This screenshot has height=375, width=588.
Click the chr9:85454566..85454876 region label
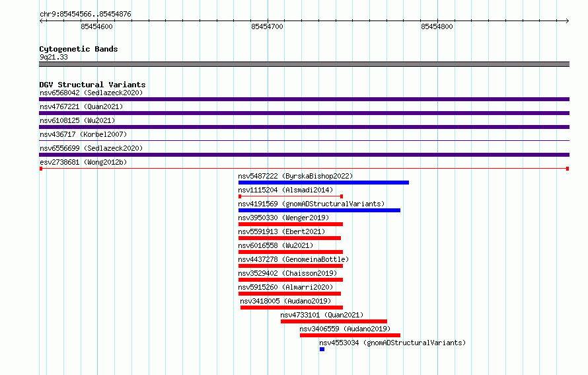(x=85, y=14)
